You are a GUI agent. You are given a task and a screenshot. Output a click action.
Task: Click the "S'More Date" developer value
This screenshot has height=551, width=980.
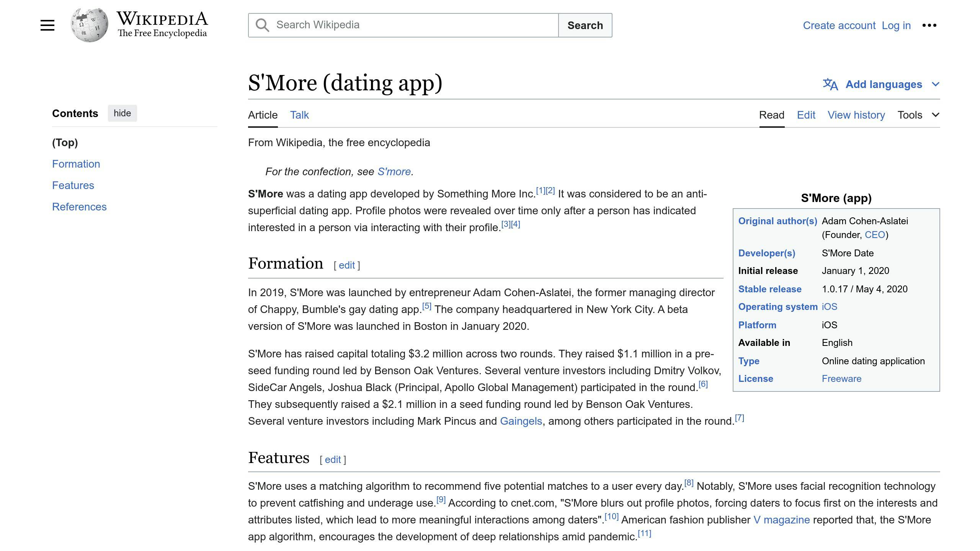[x=848, y=253]
